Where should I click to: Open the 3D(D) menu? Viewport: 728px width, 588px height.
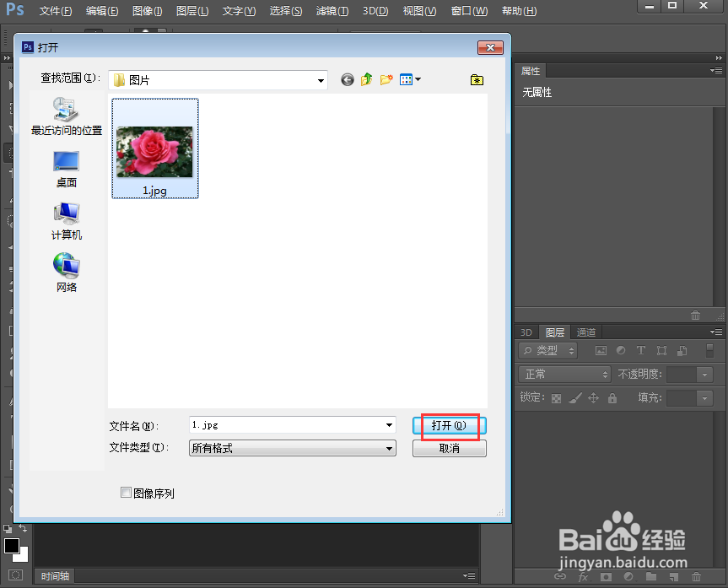(375, 11)
